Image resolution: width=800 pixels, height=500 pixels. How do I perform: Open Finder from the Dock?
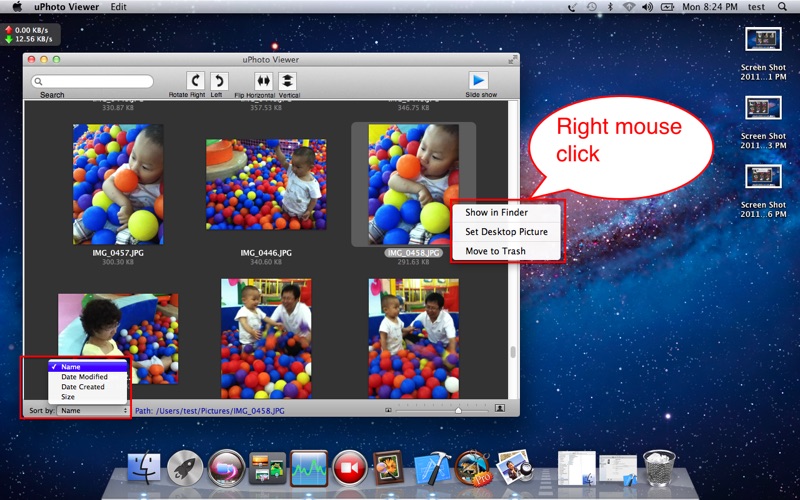[143, 468]
